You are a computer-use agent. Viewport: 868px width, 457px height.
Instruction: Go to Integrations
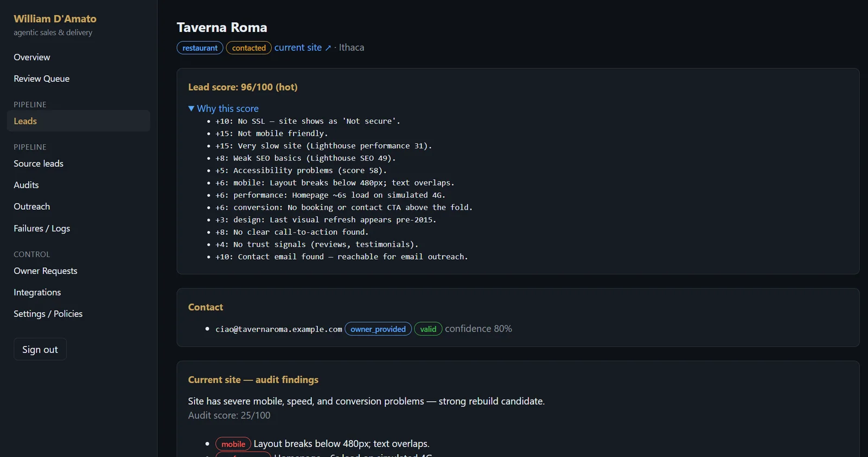pos(37,292)
